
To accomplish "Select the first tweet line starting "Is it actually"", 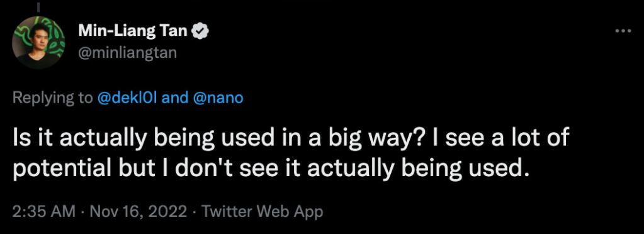I will tap(291, 138).
